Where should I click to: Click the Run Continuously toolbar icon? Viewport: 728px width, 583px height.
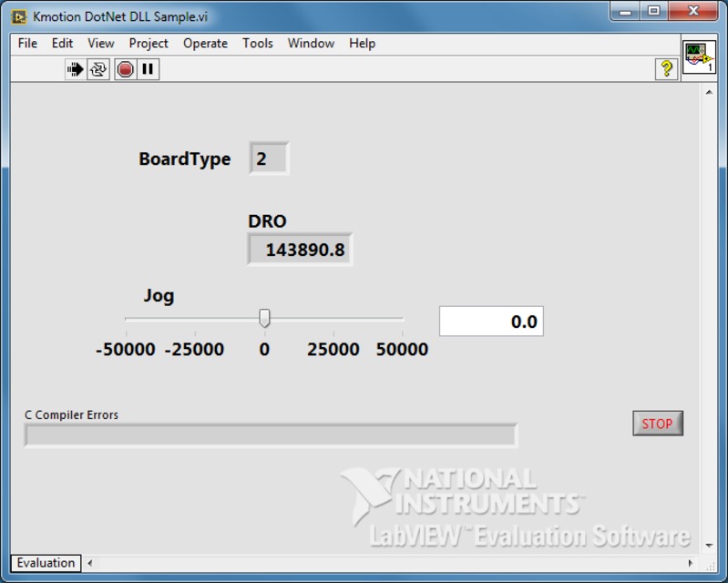click(x=98, y=69)
